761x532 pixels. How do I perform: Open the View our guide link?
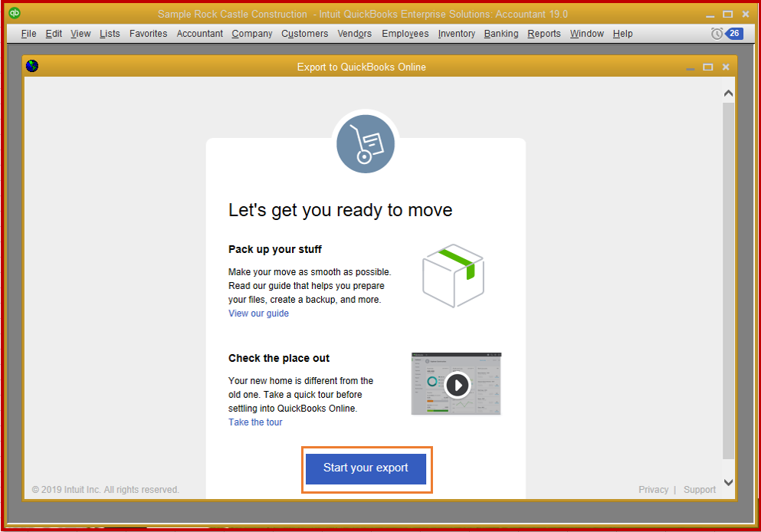pos(259,314)
